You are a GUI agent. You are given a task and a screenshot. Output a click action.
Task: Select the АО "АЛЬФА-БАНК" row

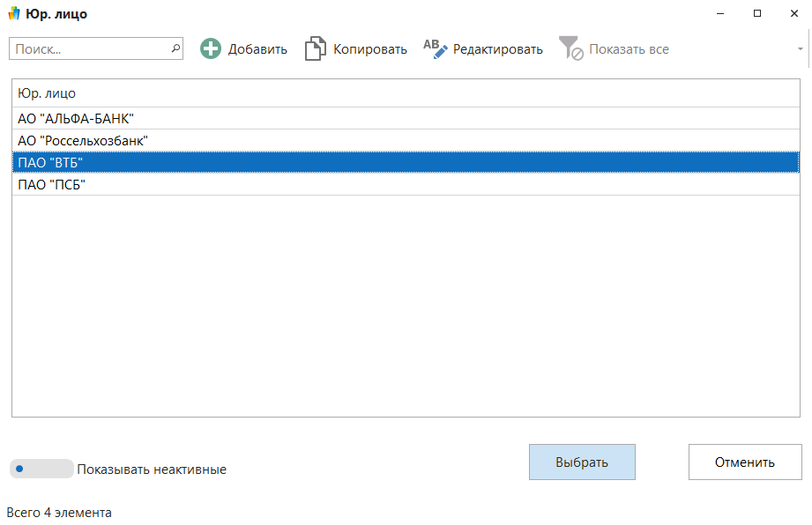pyautogui.click(x=76, y=118)
